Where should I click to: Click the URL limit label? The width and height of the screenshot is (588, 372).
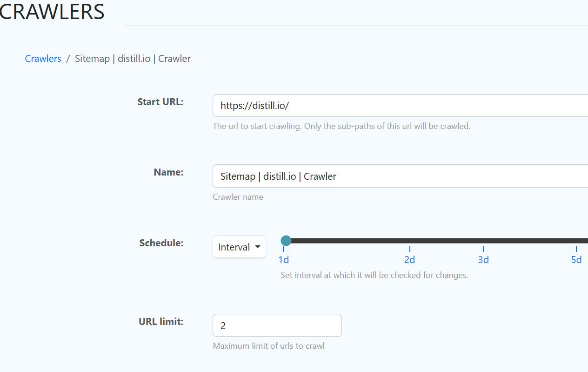[160, 321]
